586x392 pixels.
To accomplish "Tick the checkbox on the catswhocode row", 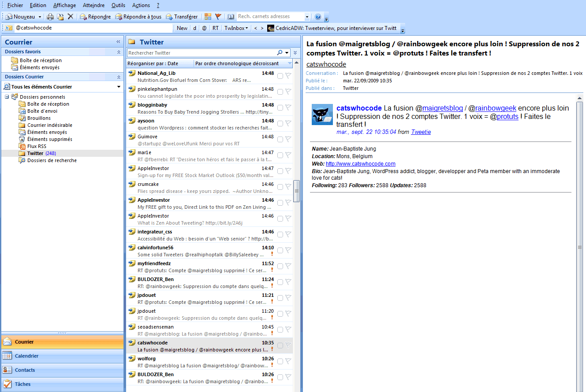I will tap(280, 345).
